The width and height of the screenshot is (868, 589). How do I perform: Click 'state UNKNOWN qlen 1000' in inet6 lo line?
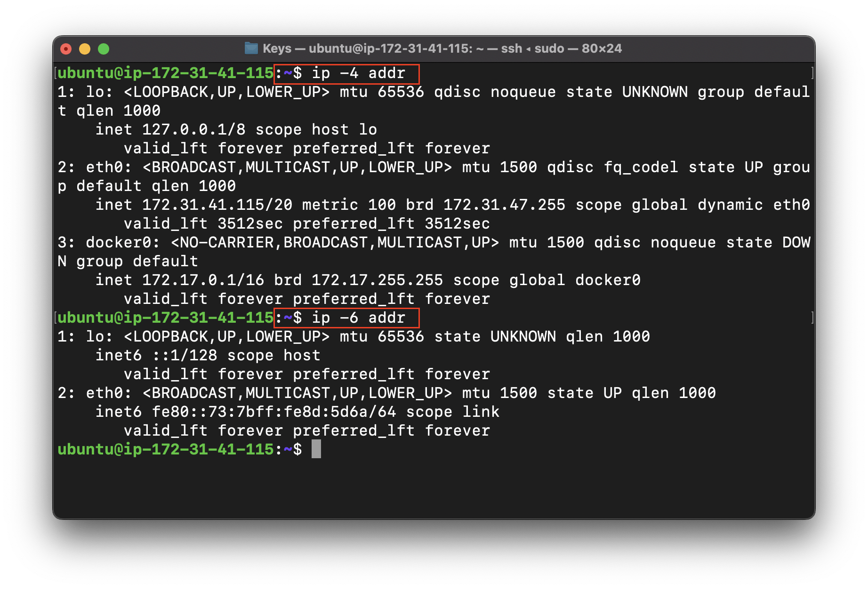point(542,337)
